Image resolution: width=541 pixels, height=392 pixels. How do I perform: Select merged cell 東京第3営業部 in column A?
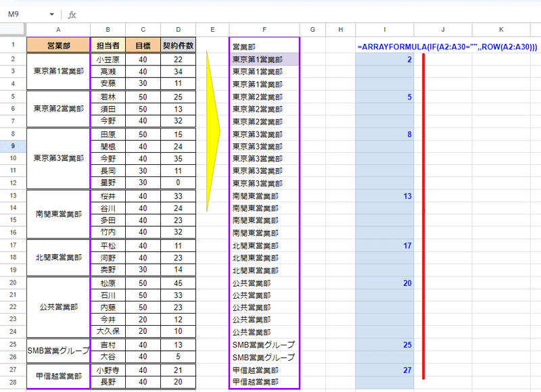(58, 159)
